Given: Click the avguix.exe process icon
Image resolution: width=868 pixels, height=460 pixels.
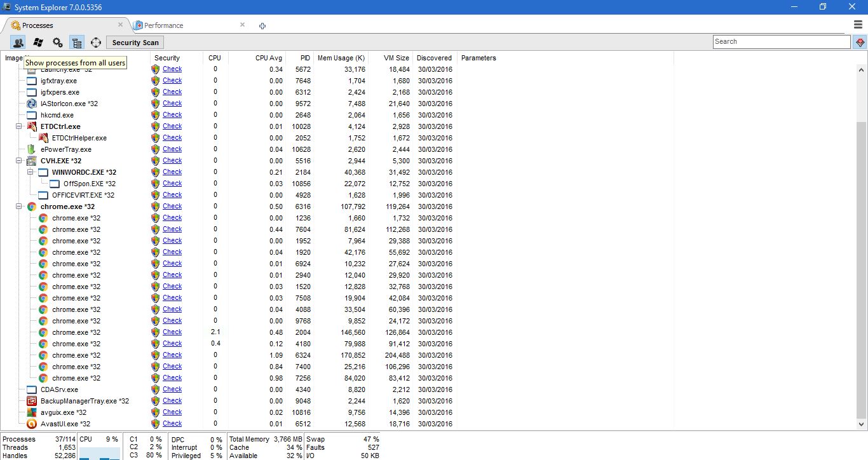Looking at the screenshot, I should coord(31,412).
